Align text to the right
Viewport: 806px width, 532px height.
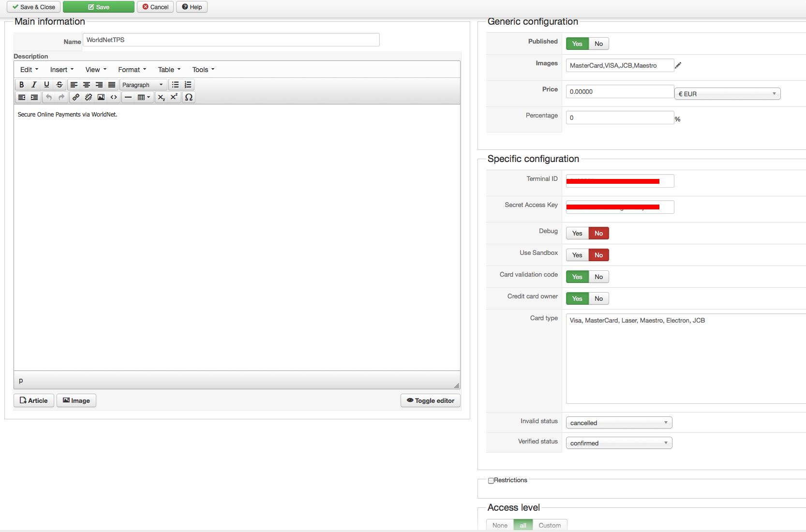(99, 85)
